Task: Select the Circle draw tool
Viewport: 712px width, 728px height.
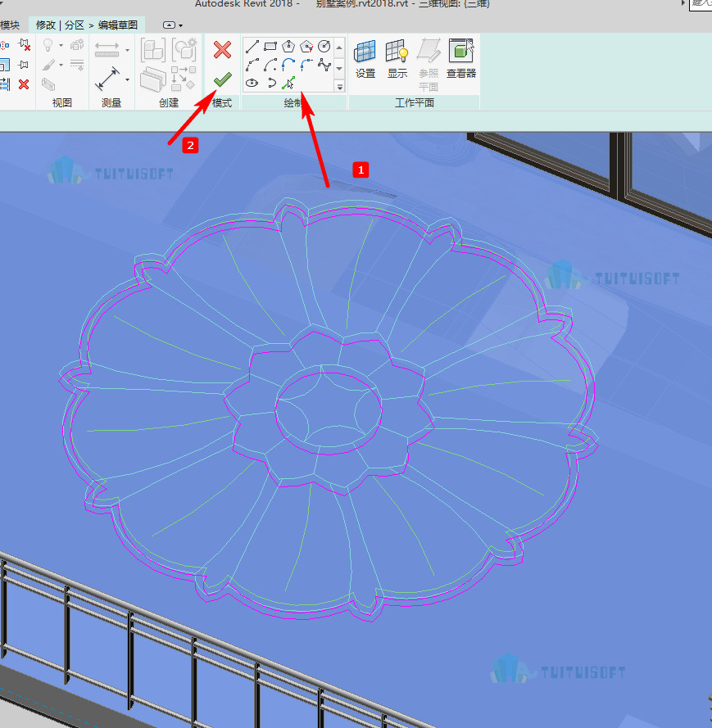Action: point(324,47)
